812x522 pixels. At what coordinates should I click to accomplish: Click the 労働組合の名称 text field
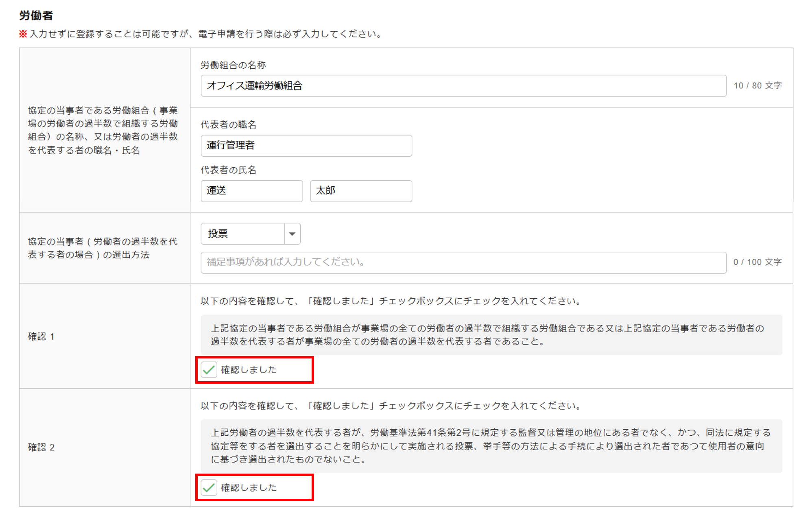point(463,86)
